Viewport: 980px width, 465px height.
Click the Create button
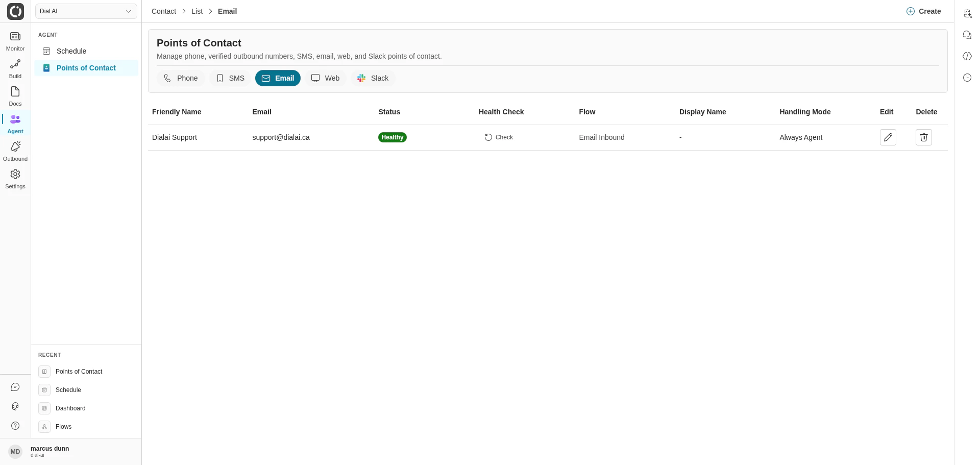(x=924, y=11)
